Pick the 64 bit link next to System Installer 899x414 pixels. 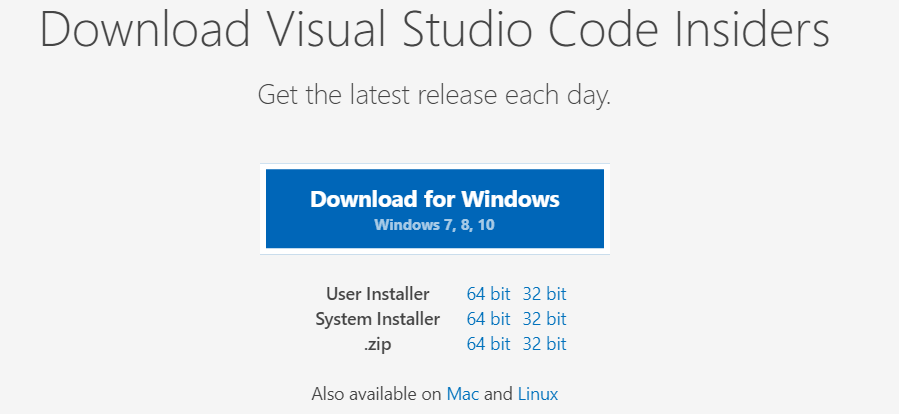click(488, 319)
